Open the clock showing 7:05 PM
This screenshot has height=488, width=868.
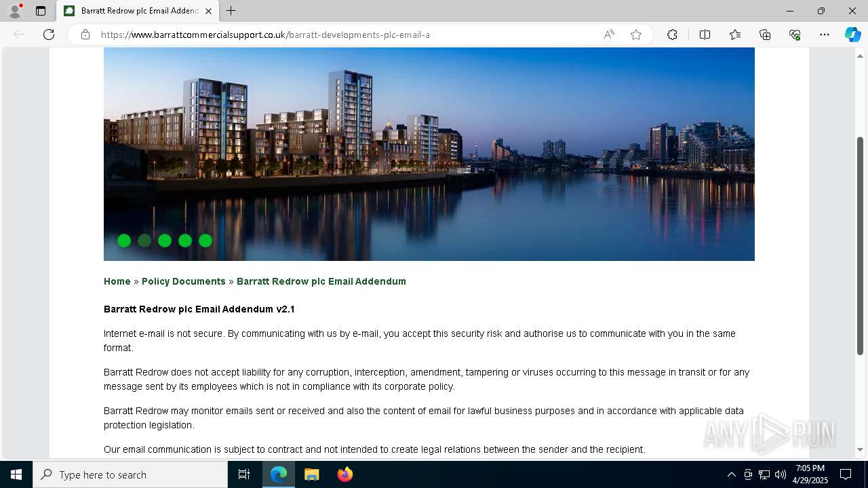coord(810,474)
